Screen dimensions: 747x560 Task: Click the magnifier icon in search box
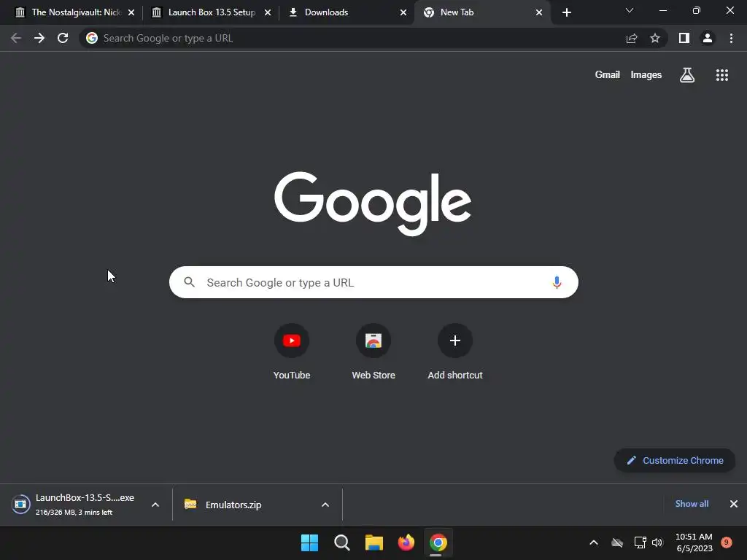point(189,282)
